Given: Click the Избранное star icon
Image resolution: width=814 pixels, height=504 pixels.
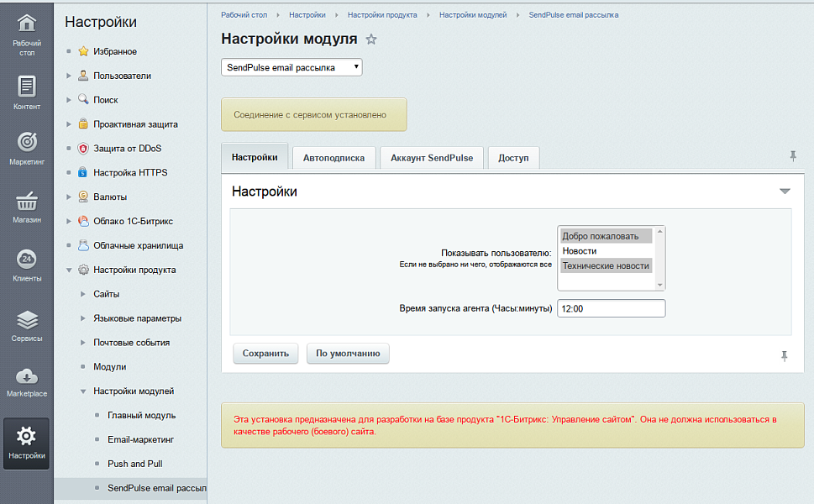Looking at the screenshot, I should tap(83, 51).
